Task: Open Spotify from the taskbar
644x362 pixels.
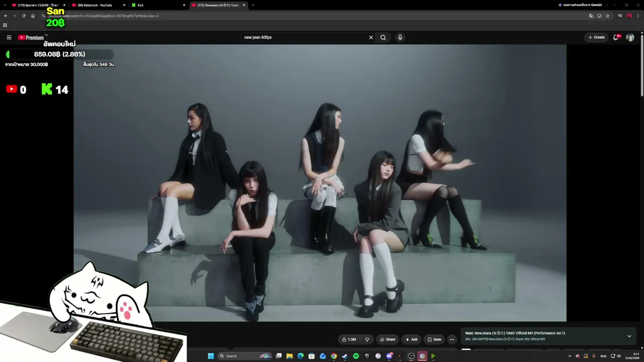Action: tap(356, 356)
